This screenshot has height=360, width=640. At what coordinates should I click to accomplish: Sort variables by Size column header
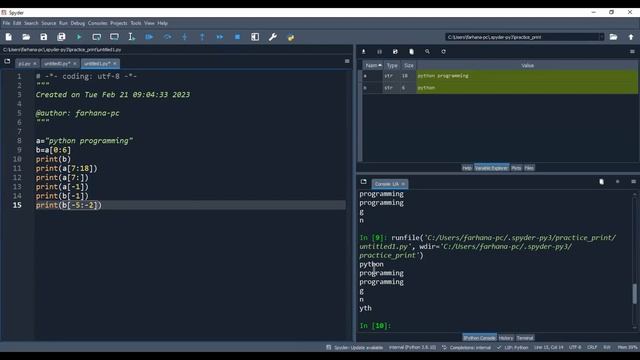pos(409,65)
